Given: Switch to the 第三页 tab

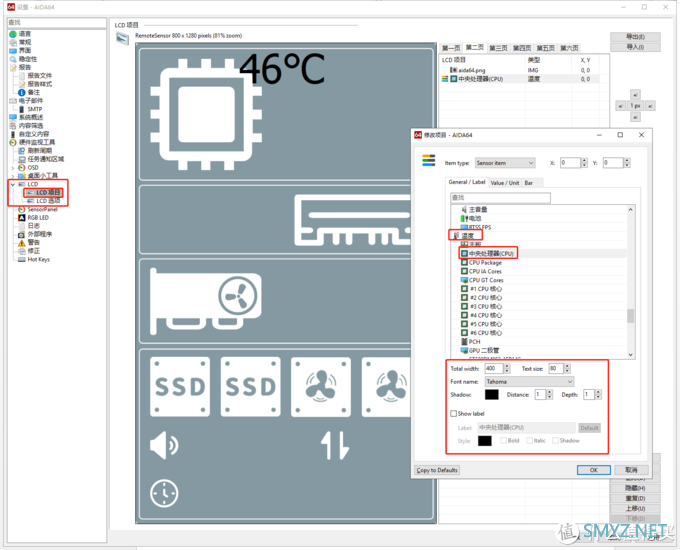Looking at the screenshot, I should (x=498, y=48).
